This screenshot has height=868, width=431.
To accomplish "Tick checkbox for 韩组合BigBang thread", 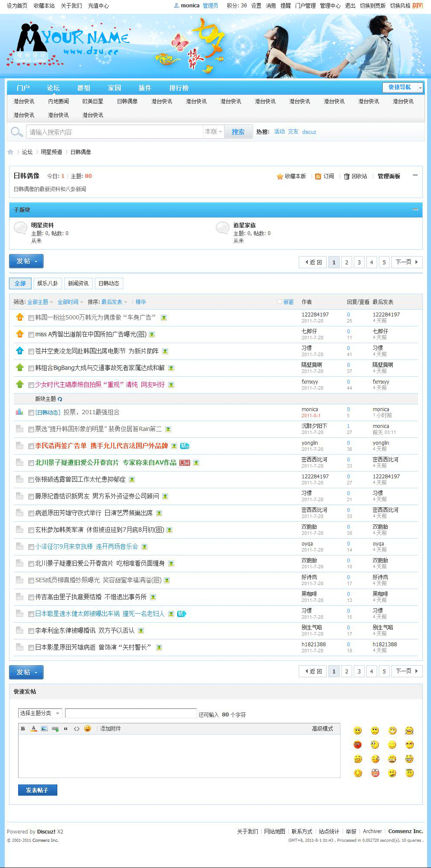I will [31, 368].
